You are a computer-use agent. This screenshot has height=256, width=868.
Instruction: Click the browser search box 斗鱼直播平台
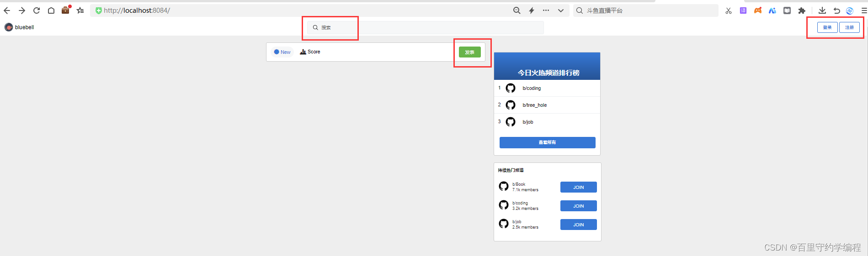(x=645, y=10)
